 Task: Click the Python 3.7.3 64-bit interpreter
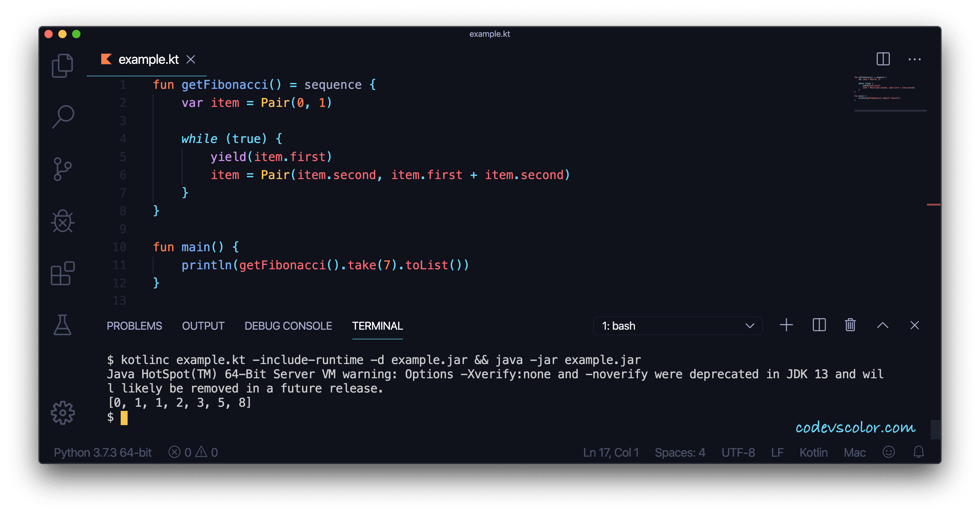point(102,452)
